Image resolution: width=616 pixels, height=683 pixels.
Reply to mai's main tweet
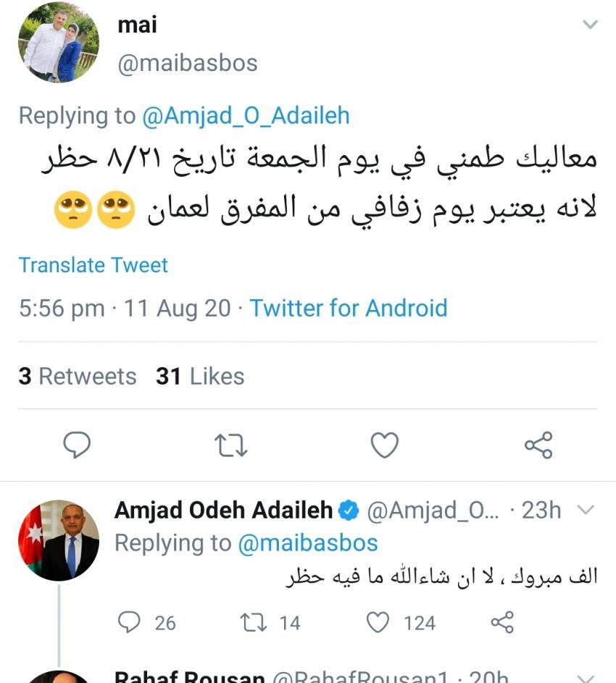pos(77,445)
